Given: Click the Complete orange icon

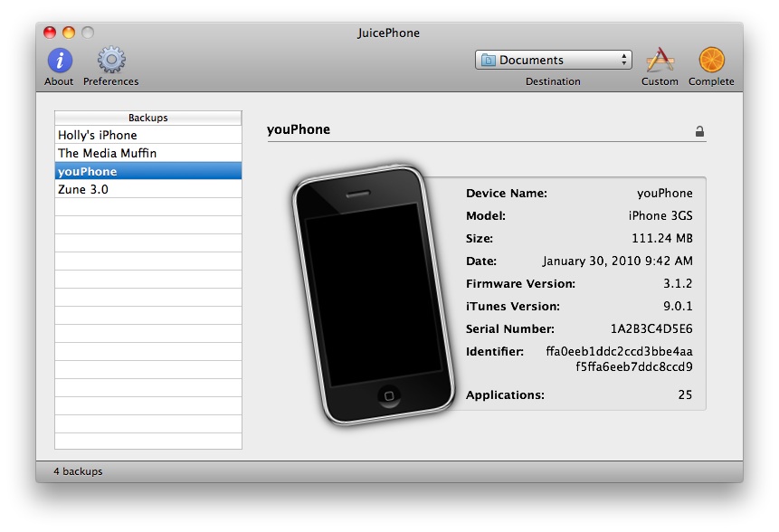Looking at the screenshot, I should click(x=711, y=60).
